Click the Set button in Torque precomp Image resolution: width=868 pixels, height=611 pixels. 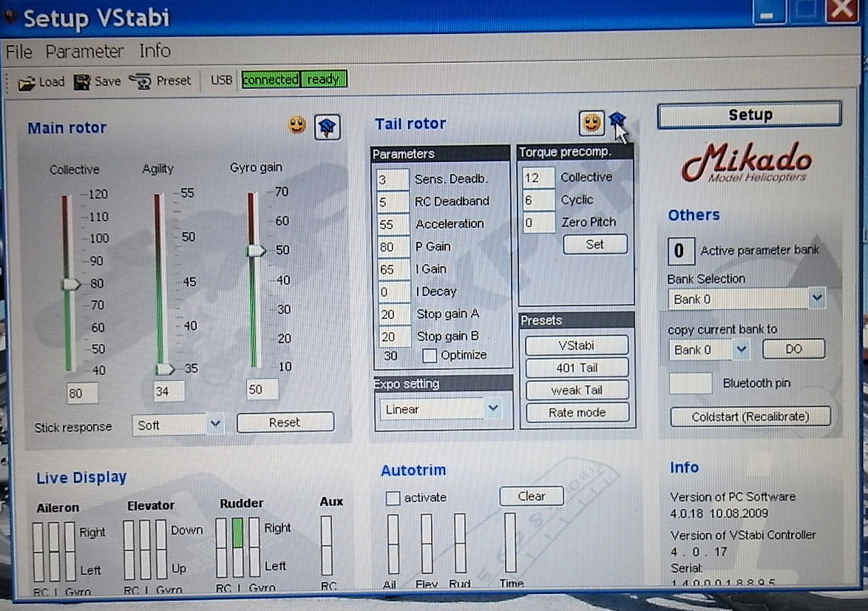click(595, 244)
